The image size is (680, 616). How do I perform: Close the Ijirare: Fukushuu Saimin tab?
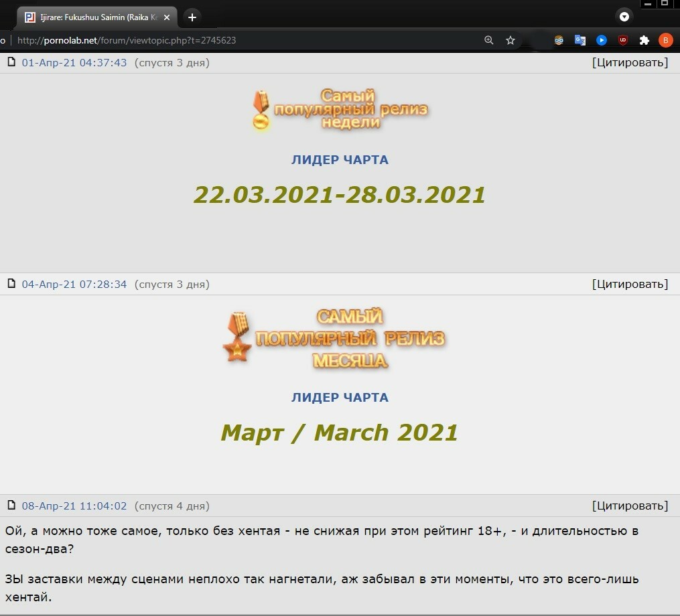(167, 17)
